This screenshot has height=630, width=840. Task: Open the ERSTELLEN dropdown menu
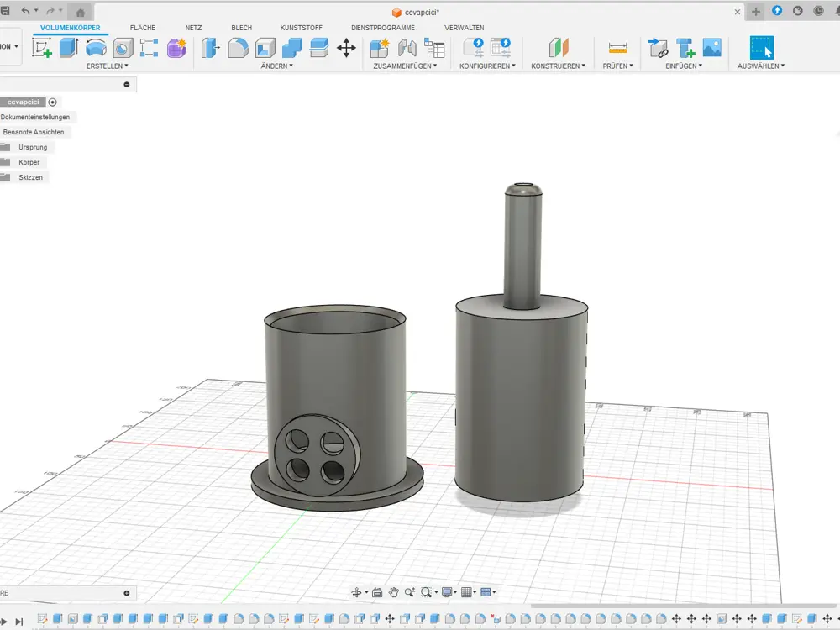(108, 66)
